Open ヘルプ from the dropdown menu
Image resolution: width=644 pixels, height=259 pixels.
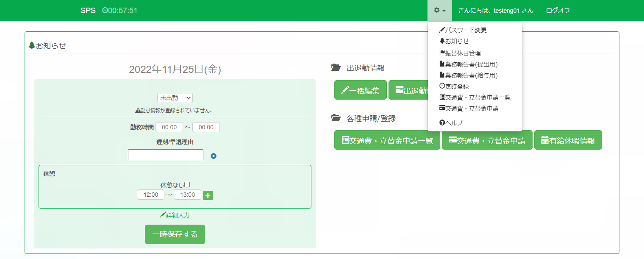click(x=452, y=123)
